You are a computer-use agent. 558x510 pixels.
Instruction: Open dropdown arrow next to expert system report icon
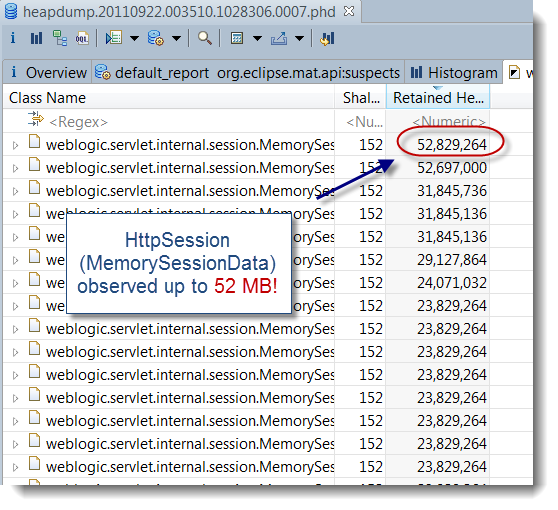[x=135, y=38]
